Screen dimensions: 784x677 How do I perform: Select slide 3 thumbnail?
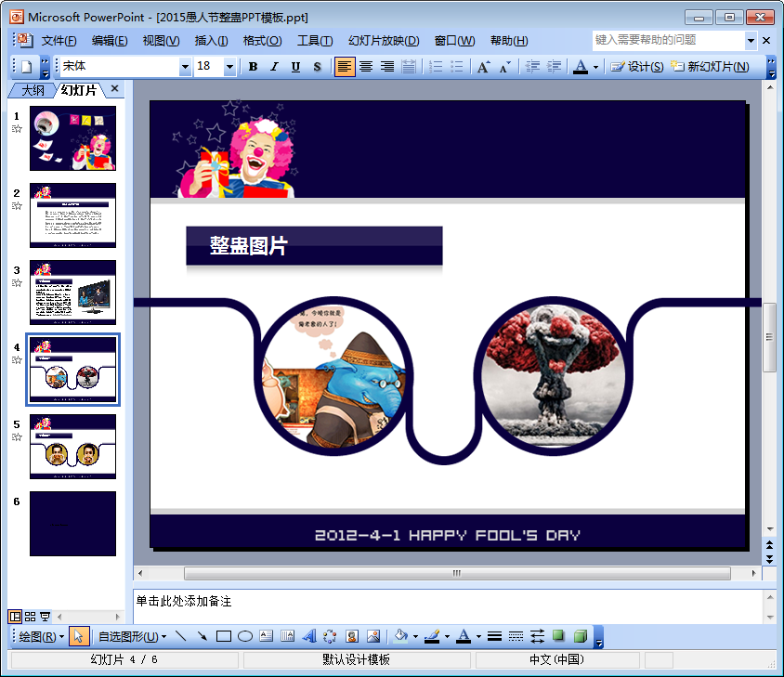tap(72, 292)
